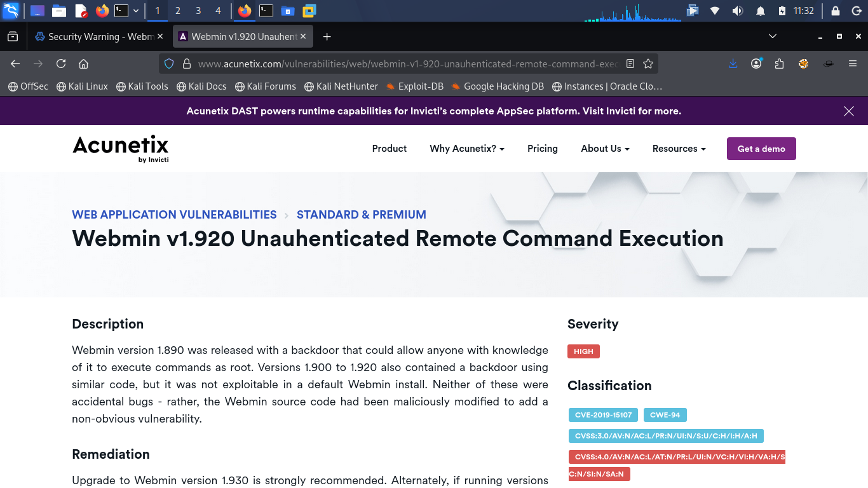This screenshot has height=488, width=868.
Task: Go back to the previous page
Action: pos(15,64)
